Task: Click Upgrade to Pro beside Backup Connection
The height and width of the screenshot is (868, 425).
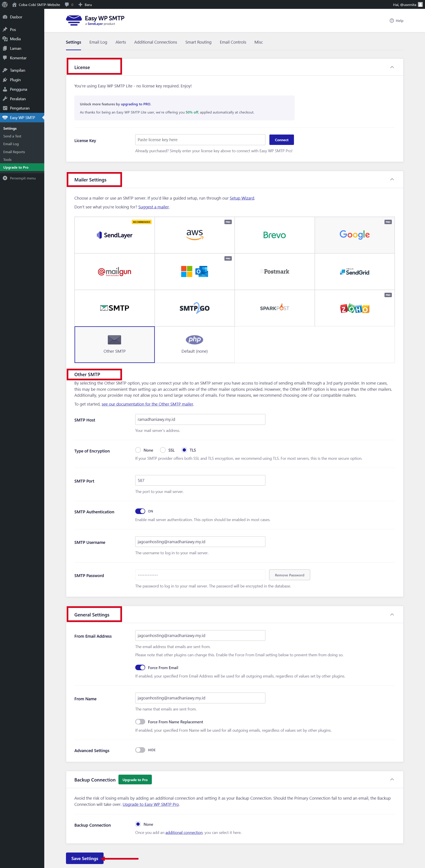Action: [x=135, y=780]
